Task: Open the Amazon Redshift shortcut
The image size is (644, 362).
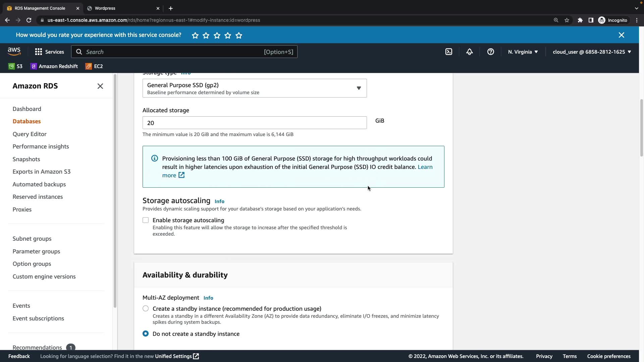Action: [x=54, y=66]
